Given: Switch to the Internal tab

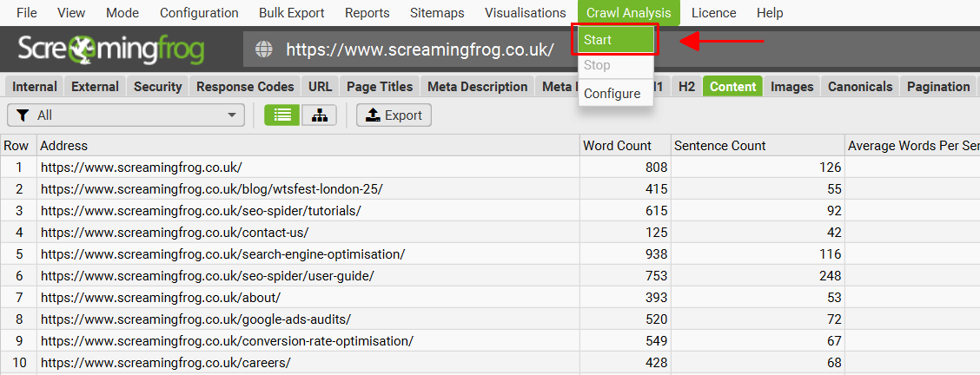Looking at the screenshot, I should pyautogui.click(x=35, y=87).
